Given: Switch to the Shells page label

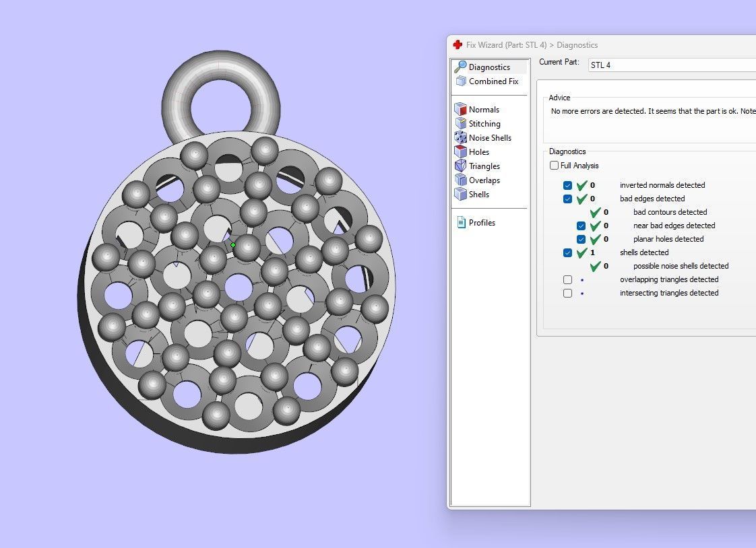Looking at the screenshot, I should [x=479, y=195].
